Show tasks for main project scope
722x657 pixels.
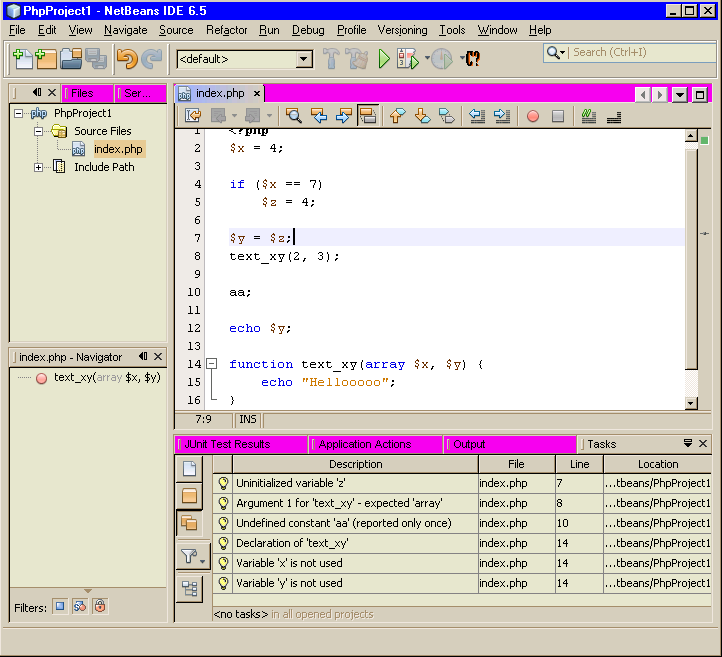[189, 496]
